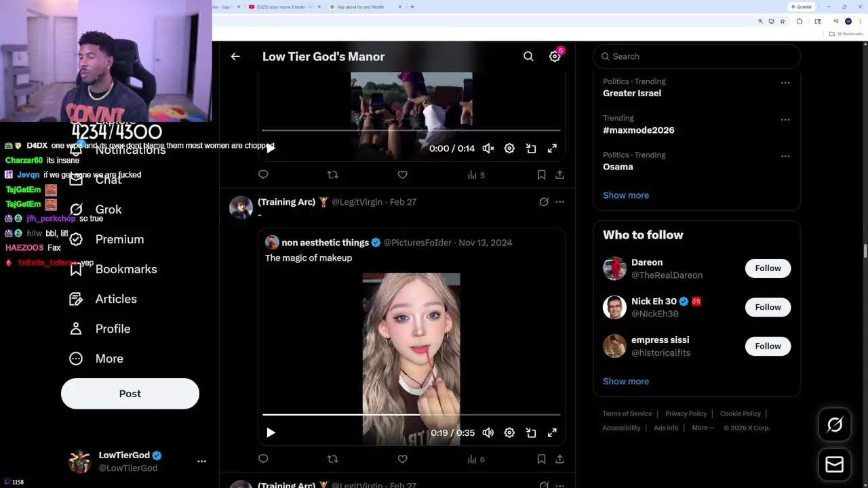Viewport: 868px width, 488px height.
Task: Open the More sidebar menu
Action: click(96, 359)
